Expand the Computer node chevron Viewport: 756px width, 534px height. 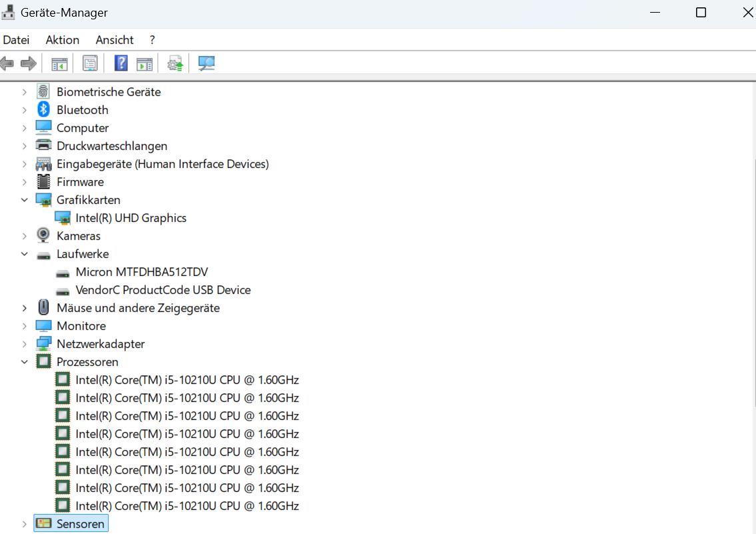click(x=24, y=128)
